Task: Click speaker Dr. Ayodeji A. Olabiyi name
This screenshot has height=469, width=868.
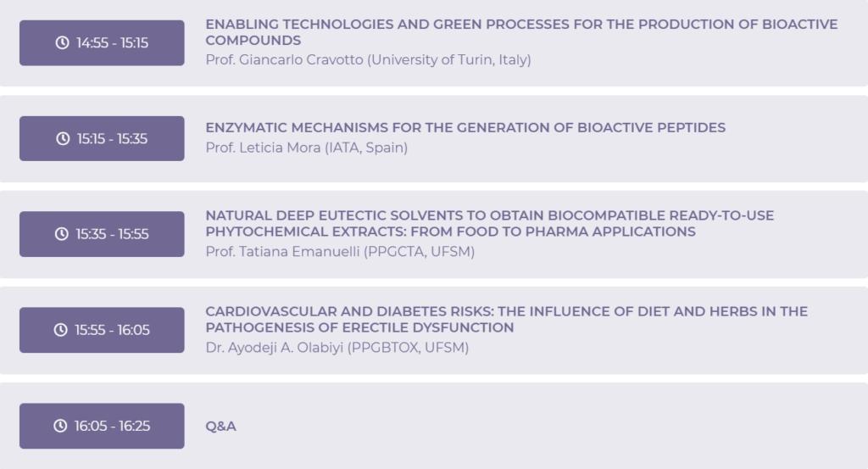Action: point(337,348)
